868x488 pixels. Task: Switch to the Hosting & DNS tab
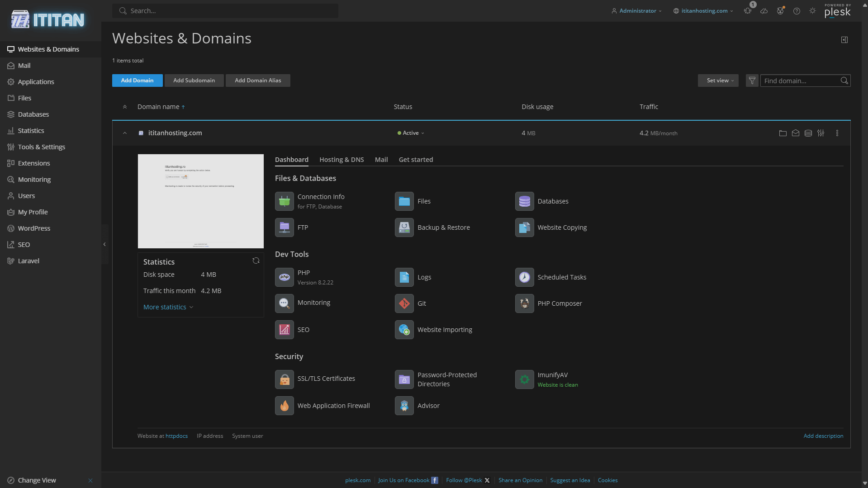point(342,160)
